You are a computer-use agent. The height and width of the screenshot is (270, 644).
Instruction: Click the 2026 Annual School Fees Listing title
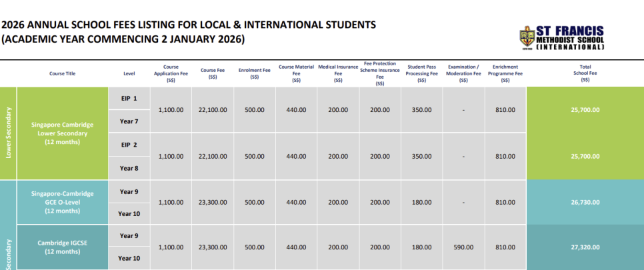click(189, 25)
